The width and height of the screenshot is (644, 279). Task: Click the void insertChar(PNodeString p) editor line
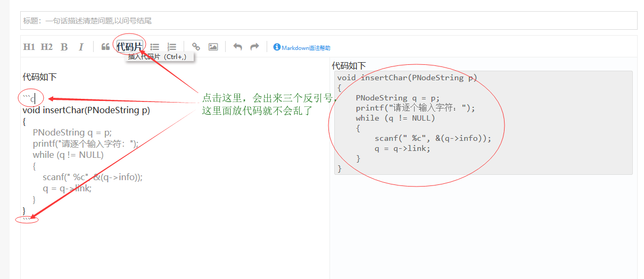tap(86, 111)
